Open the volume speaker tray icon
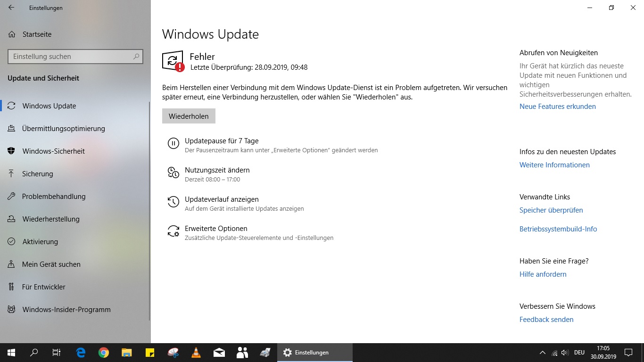The width and height of the screenshot is (644, 362). click(565, 353)
